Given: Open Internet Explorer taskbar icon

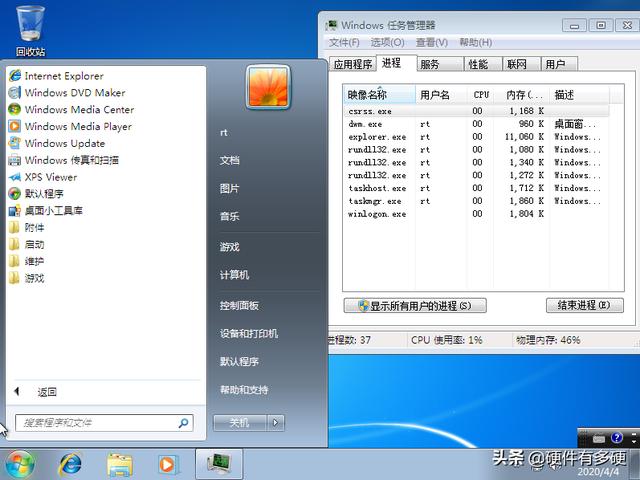Looking at the screenshot, I should tap(71, 464).
